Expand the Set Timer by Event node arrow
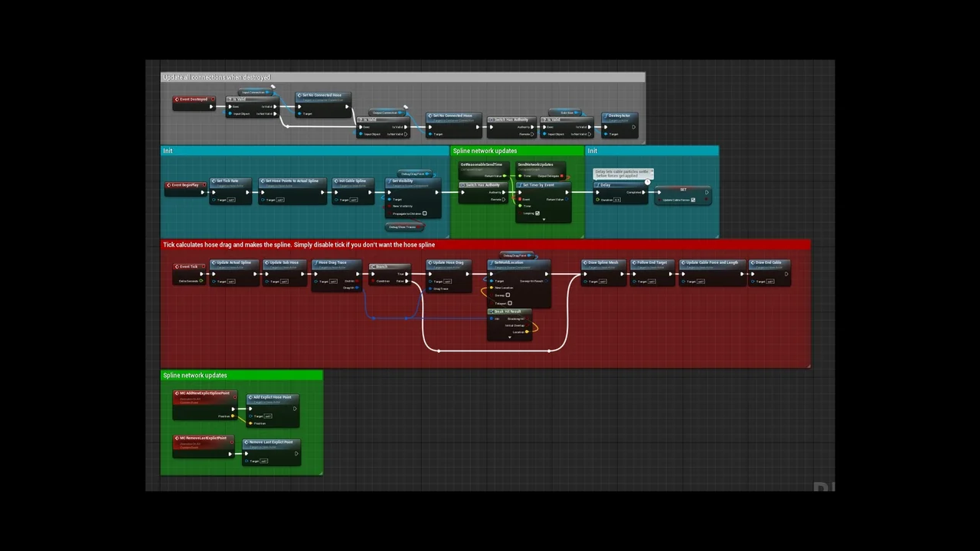Viewport: 980px width, 551px height. [x=544, y=220]
